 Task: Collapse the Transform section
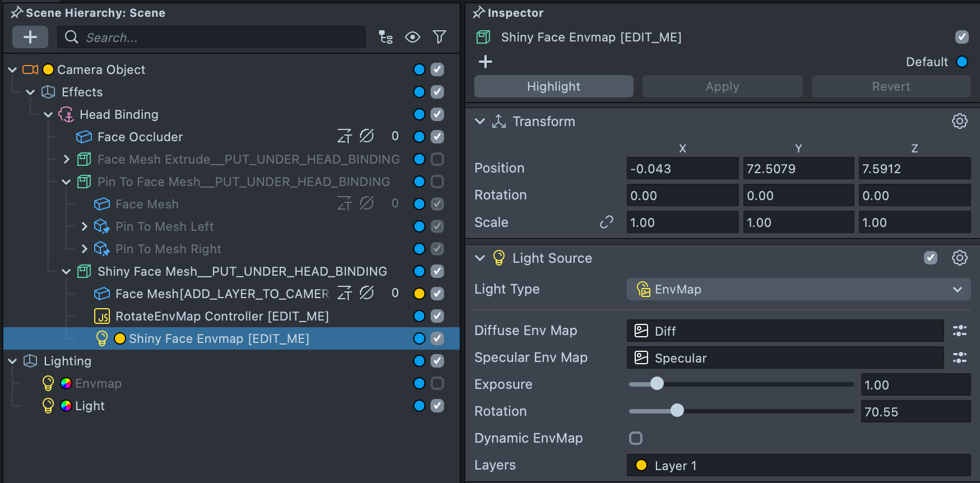(x=480, y=122)
